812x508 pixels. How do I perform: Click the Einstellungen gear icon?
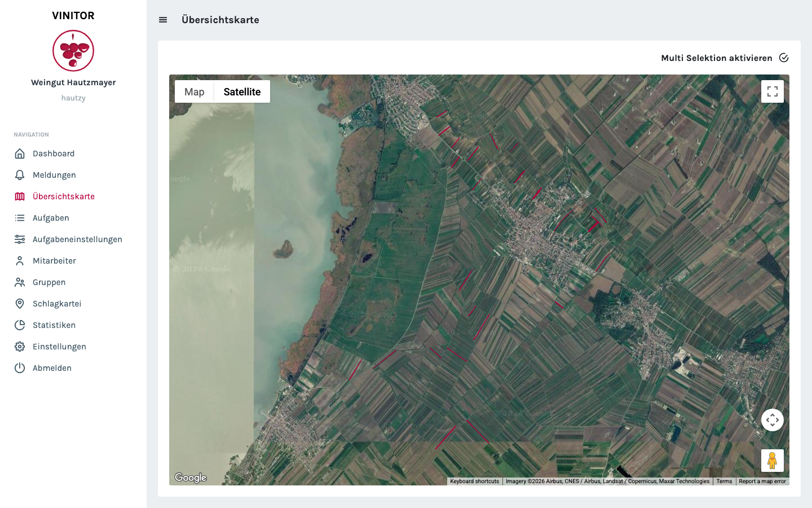coord(20,347)
